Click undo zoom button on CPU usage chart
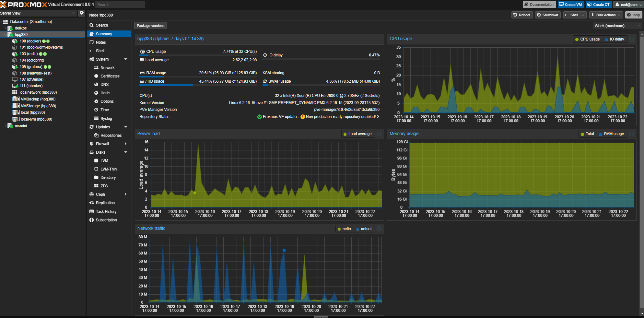This screenshot has height=318, width=644. coord(632,39)
